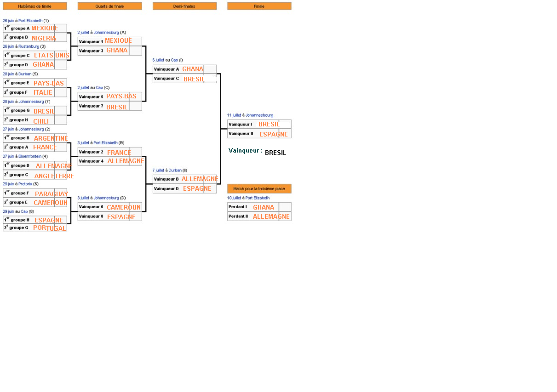Click CAMEROUN in the Vainqueur 6 row
Screen dimensions: 557x392
124,207
